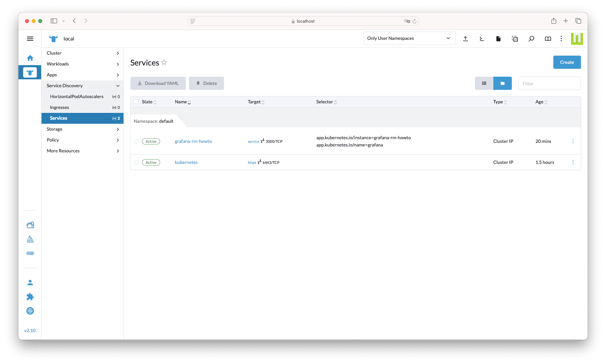The height and width of the screenshot is (364, 606).
Task: Open the Kubectl Shell terminal icon
Action: [x=482, y=39]
